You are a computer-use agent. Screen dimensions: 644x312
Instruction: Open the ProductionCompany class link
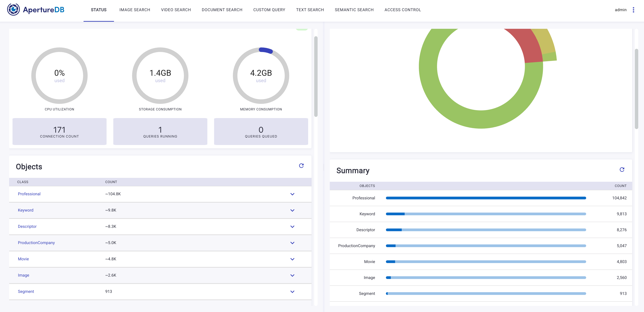[x=36, y=243]
